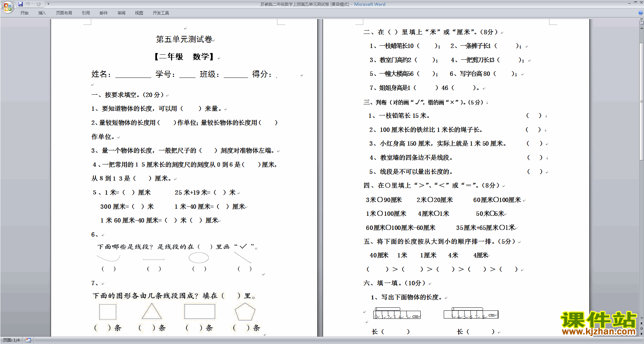Click text 25米+19米=（ ）米
Image resolution: width=644 pixels, height=344 pixels.
coord(205,193)
